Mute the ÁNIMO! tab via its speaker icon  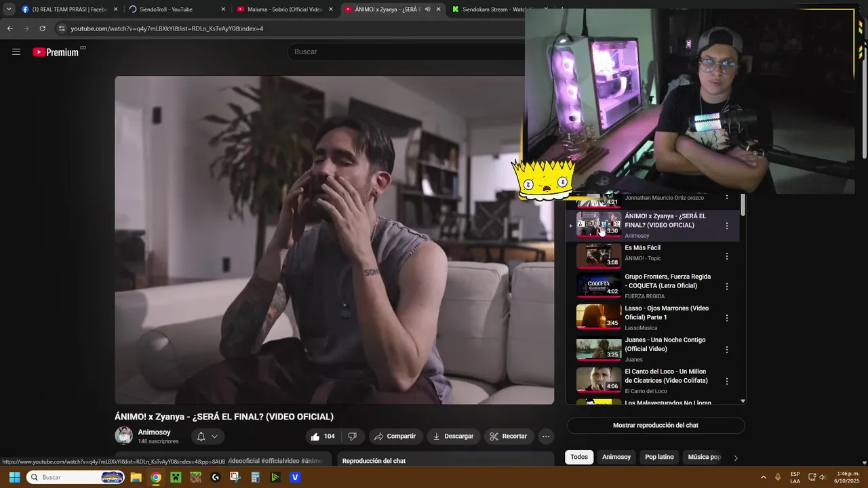pos(427,9)
